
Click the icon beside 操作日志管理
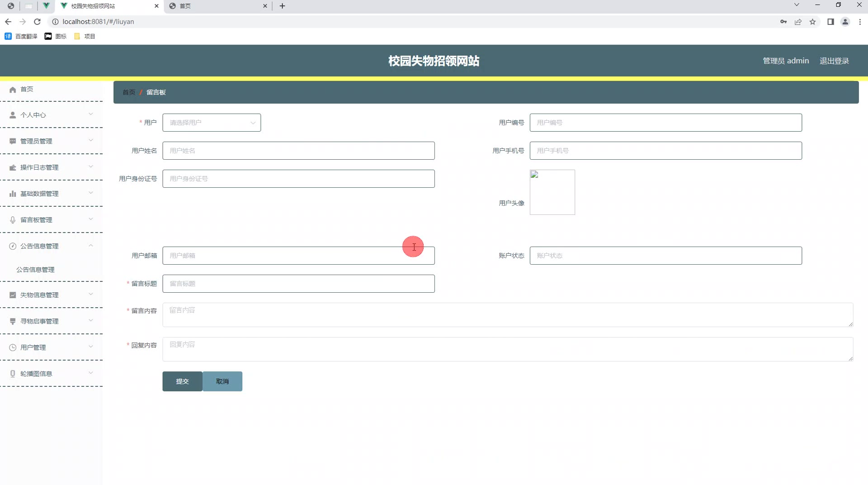point(13,167)
